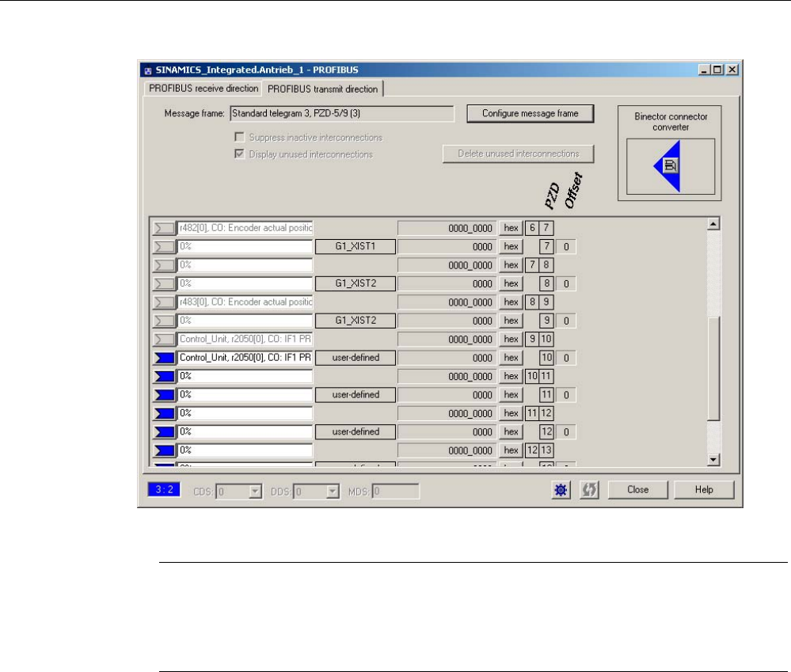
Task: Click the grey arrow beside r483[0] row
Action: coord(164,302)
